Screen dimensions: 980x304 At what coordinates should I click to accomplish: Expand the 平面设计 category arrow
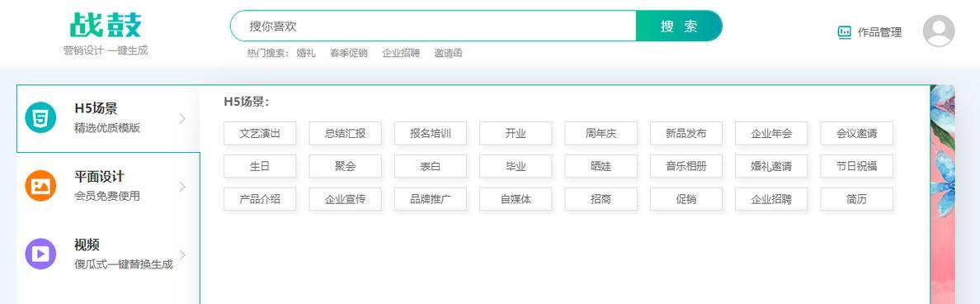182,187
